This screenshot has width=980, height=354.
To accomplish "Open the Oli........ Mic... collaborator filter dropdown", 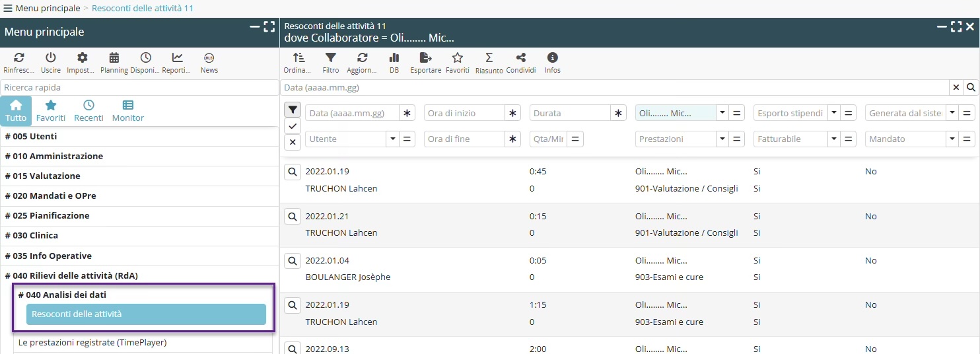I will (x=722, y=114).
